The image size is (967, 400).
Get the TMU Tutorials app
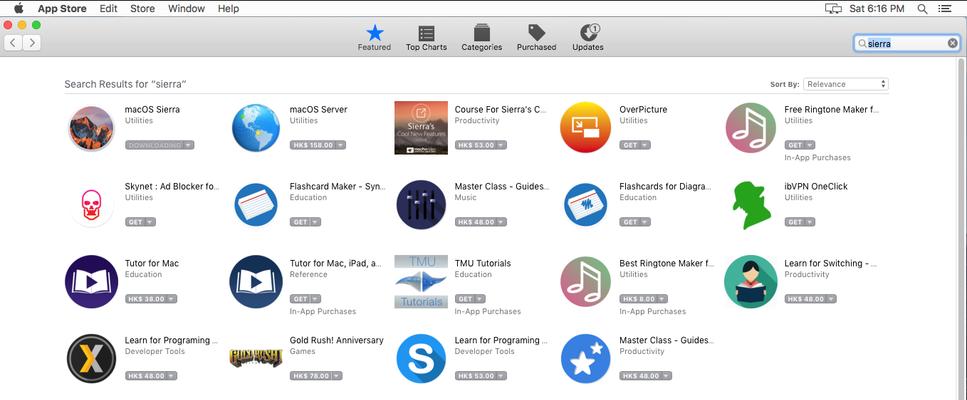[x=471, y=299]
